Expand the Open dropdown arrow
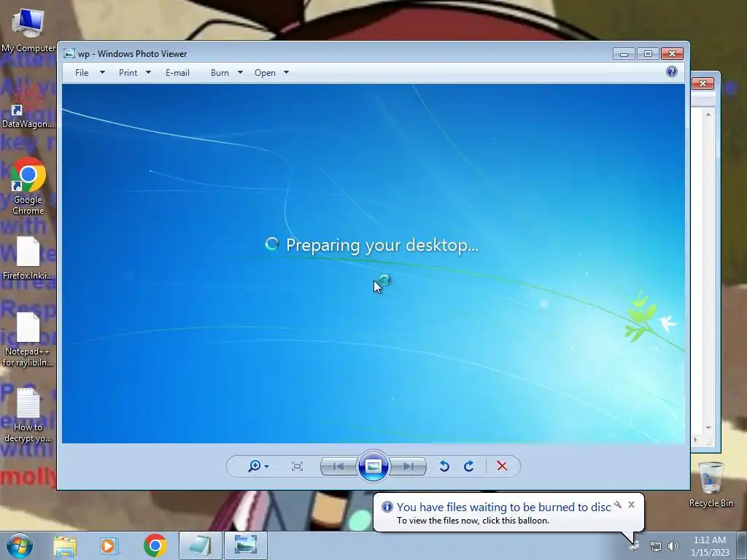 tap(286, 72)
